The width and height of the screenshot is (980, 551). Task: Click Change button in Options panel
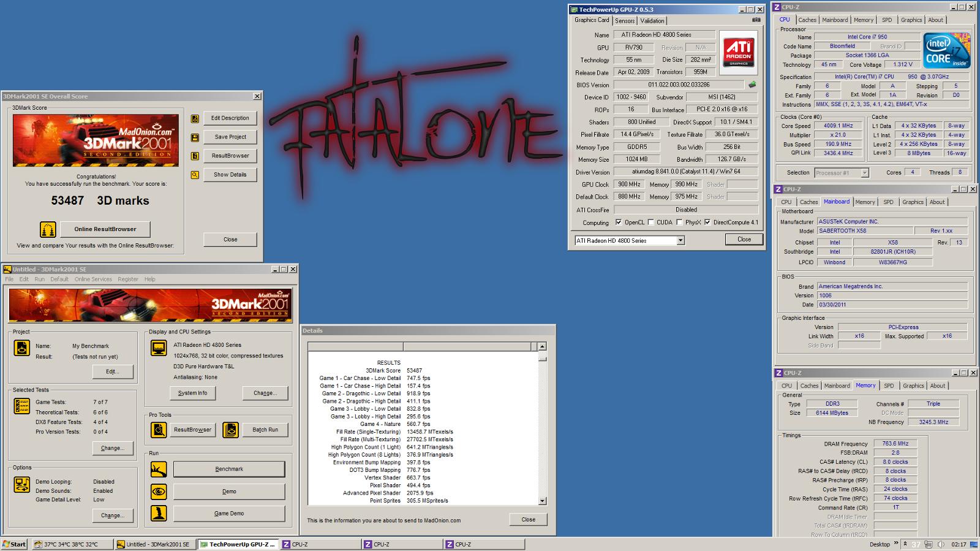tap(111, 516)
